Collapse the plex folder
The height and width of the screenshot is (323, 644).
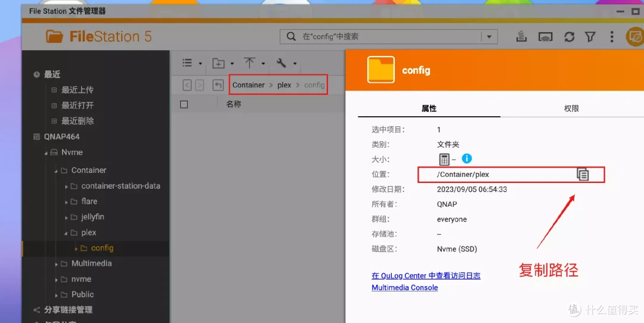(x=66, y=233)
